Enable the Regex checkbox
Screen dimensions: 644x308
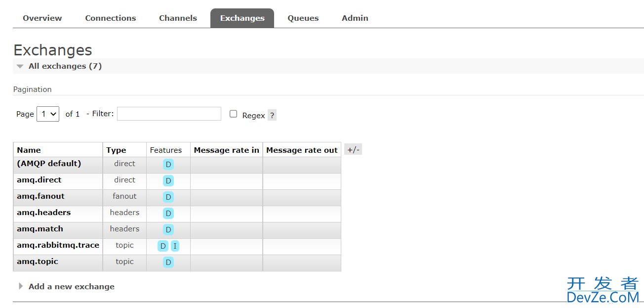pyautogui.click(x=233, y=114)
